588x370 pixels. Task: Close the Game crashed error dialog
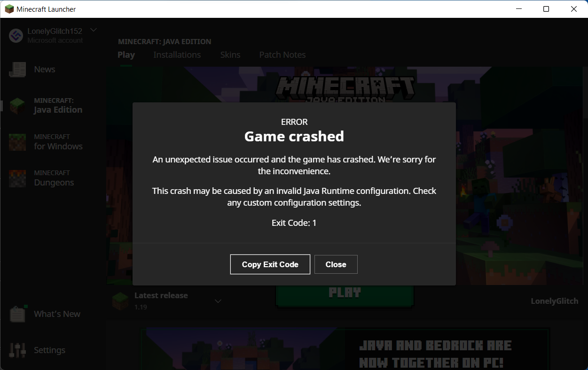pos(336,264)
